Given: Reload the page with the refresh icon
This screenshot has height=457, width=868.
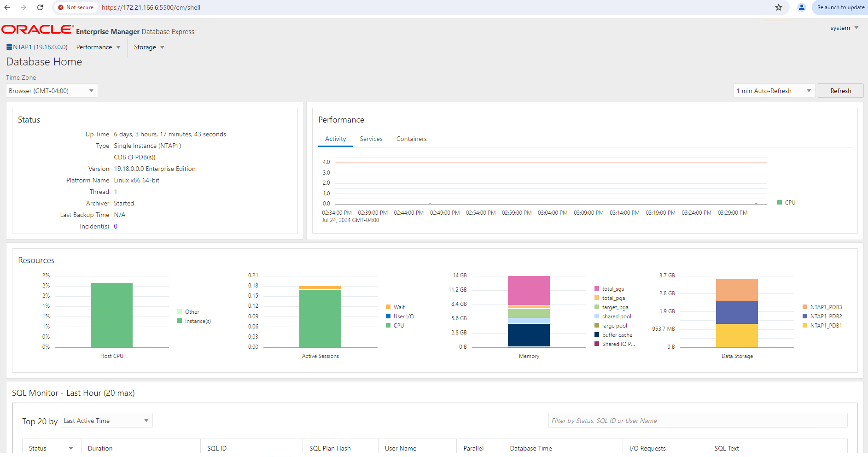Looking at the screenshot, I should click(x=40, y=7).
